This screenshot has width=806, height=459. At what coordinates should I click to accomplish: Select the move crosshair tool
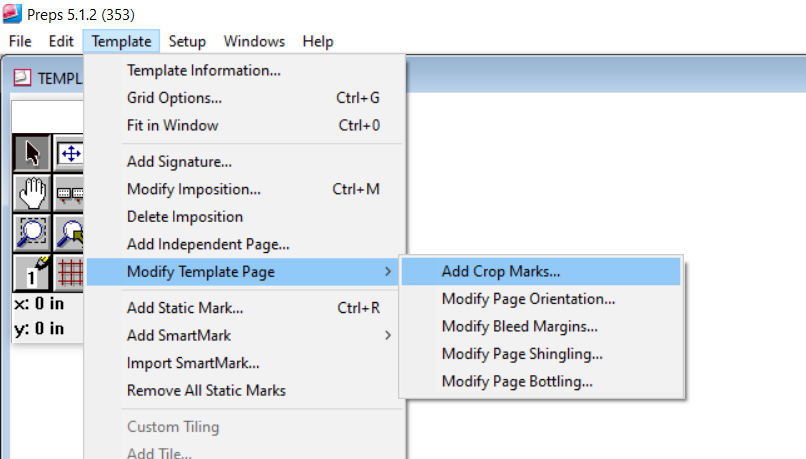[x=69, y=153]
